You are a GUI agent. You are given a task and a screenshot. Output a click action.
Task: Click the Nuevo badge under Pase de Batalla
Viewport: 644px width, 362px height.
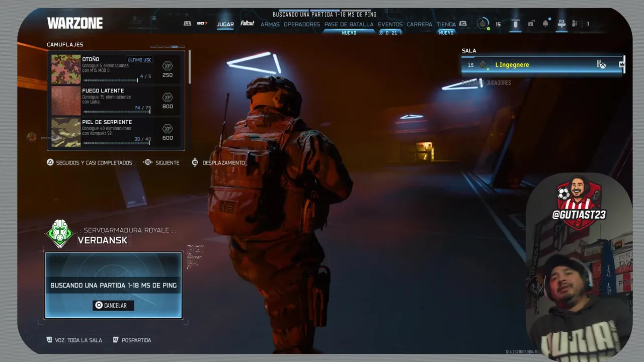pos(349,33)
